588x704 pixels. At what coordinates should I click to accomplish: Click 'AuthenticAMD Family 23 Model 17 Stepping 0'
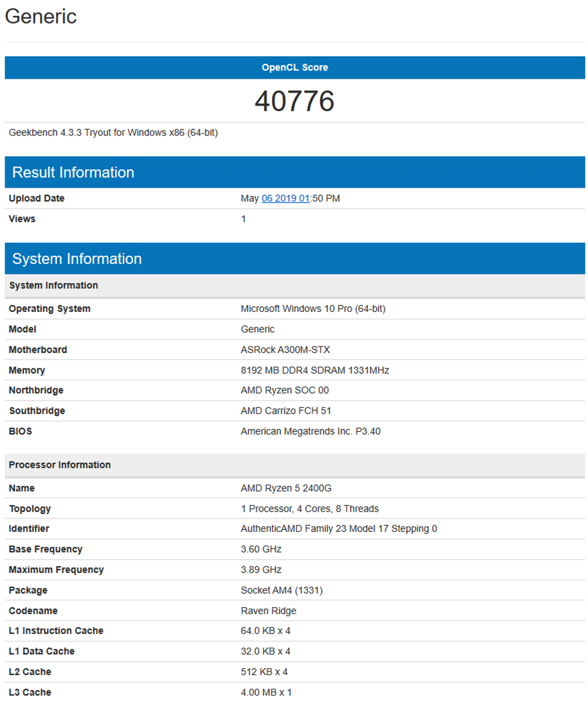pyautogui.click(x=339, y=529)
